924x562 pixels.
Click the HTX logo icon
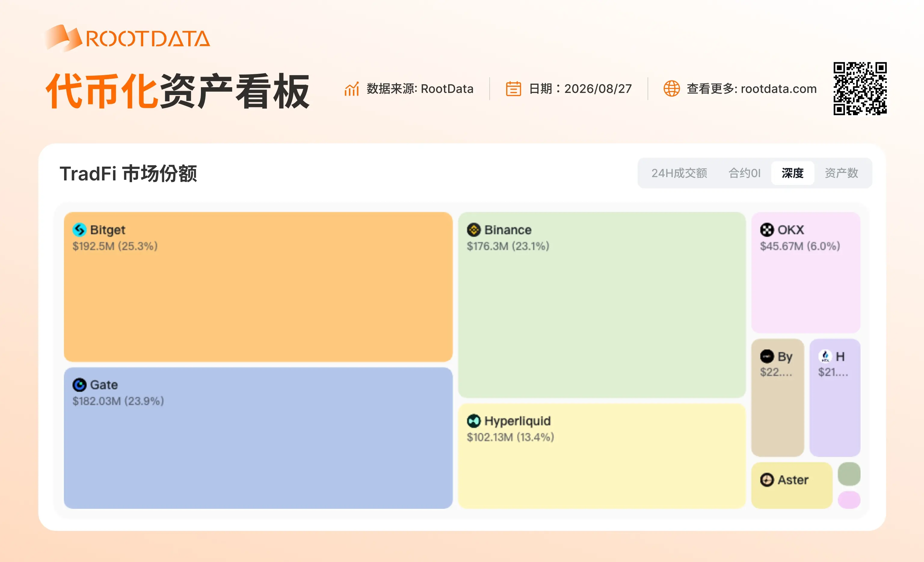pos(825,356)
